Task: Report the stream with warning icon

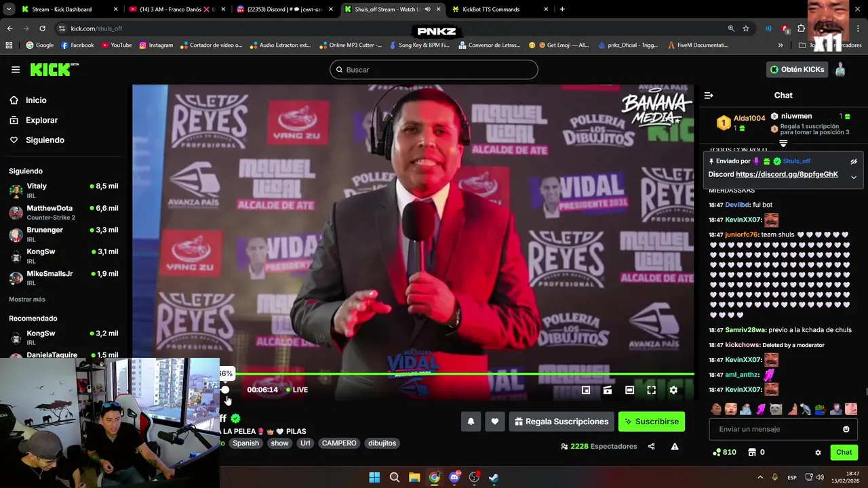Action: [x=675, y=447]
